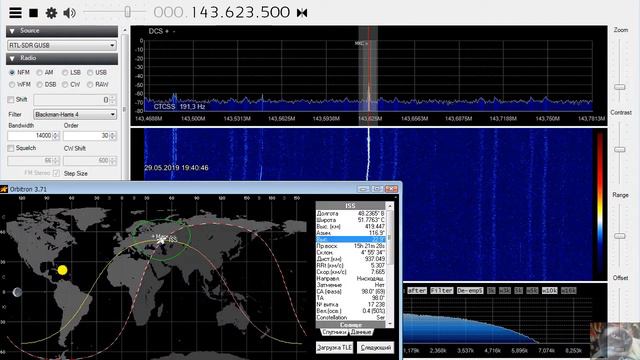Click the Загрузка TLE button
Image resolution: width=640 pixels, height=360 pixels.
pos(334,348)
